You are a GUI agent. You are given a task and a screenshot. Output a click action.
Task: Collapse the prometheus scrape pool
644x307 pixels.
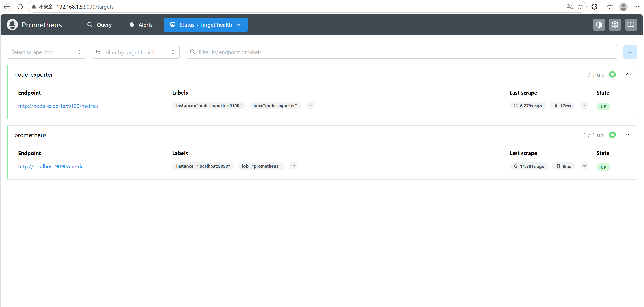(x=628, y=135)
